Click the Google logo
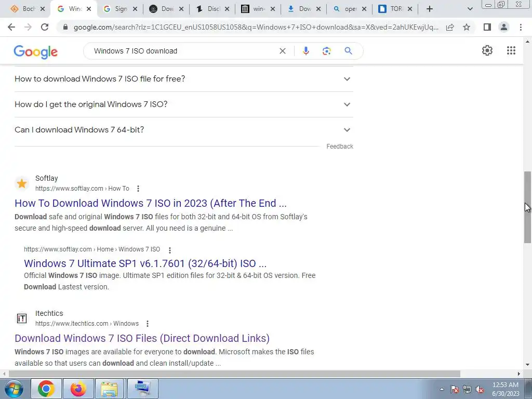532x399 pixels. tap(36, 52)
